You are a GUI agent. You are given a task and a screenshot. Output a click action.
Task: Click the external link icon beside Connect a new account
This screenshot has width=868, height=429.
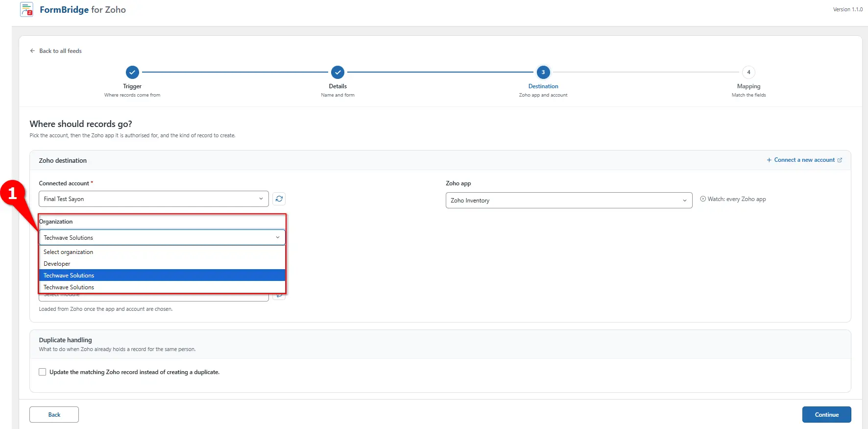[840, 160]
